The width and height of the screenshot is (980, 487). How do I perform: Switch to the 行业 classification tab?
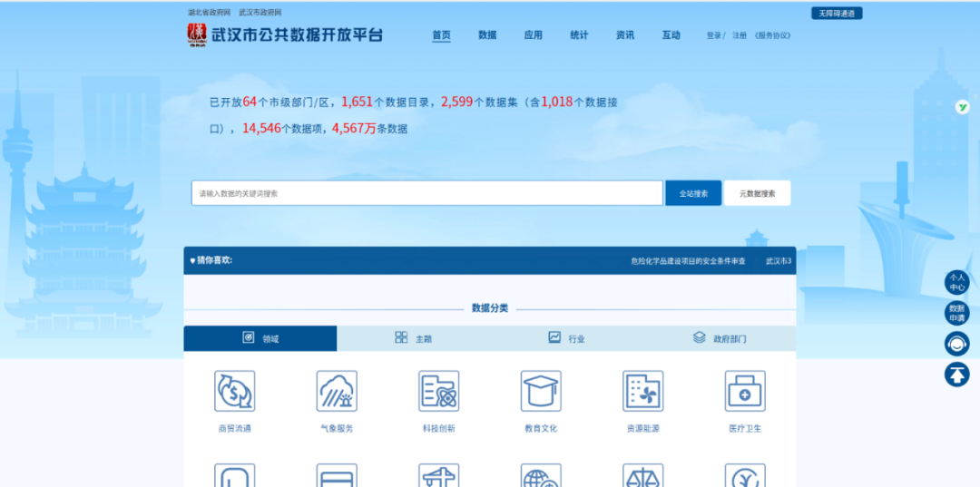(566, 338)
